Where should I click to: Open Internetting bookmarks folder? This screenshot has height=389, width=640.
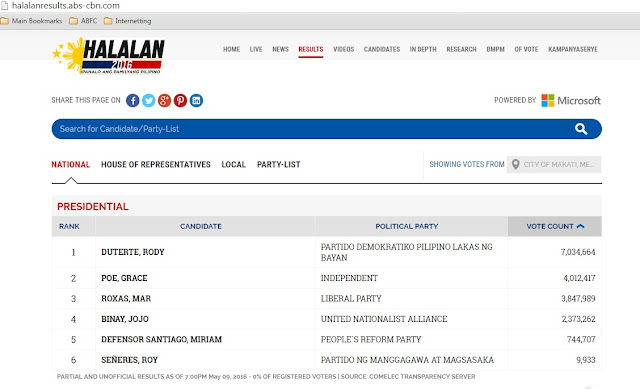pyautogui.click(x=128, y=21)
